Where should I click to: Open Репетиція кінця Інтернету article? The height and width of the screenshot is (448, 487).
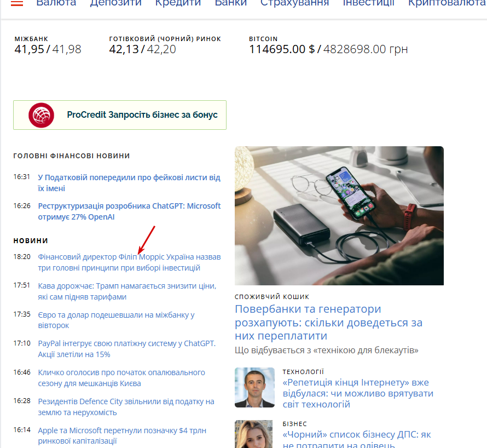click(358, 393)
